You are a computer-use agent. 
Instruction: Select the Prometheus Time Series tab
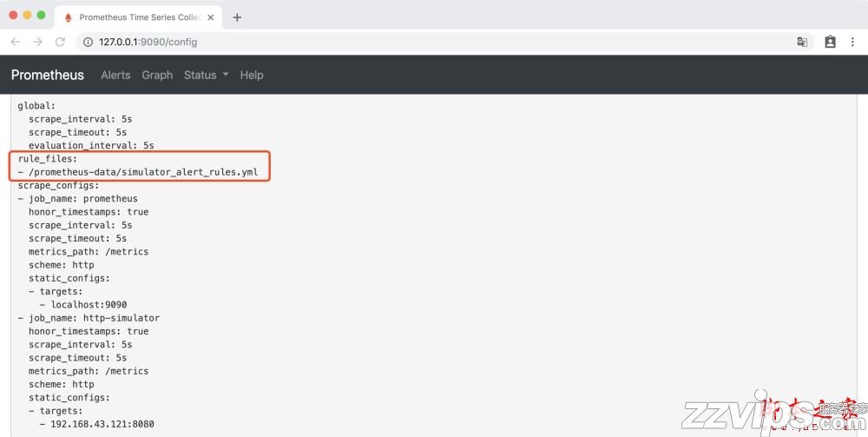point(135,17)
